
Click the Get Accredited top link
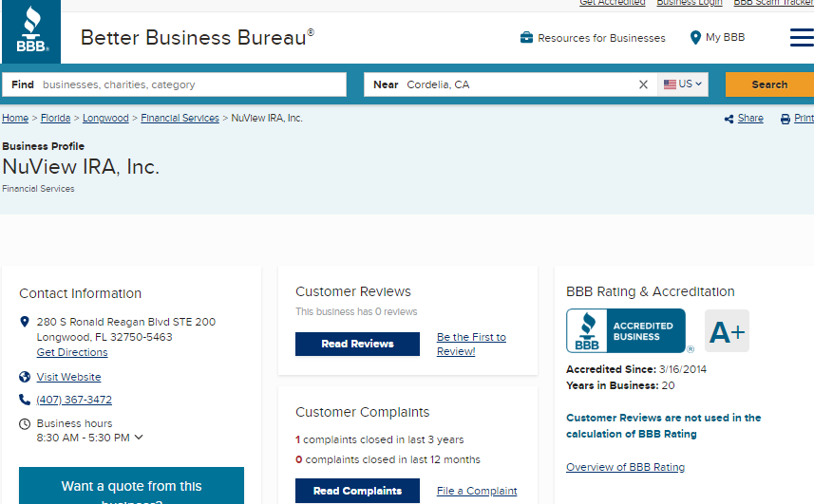tap(612, 3)
